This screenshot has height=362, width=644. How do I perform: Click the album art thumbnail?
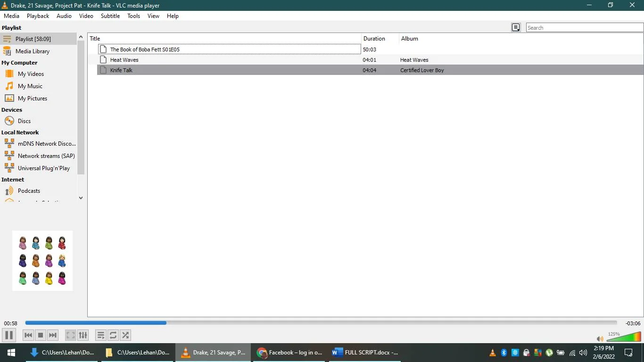pyautogui.click(x=42, y=261)
